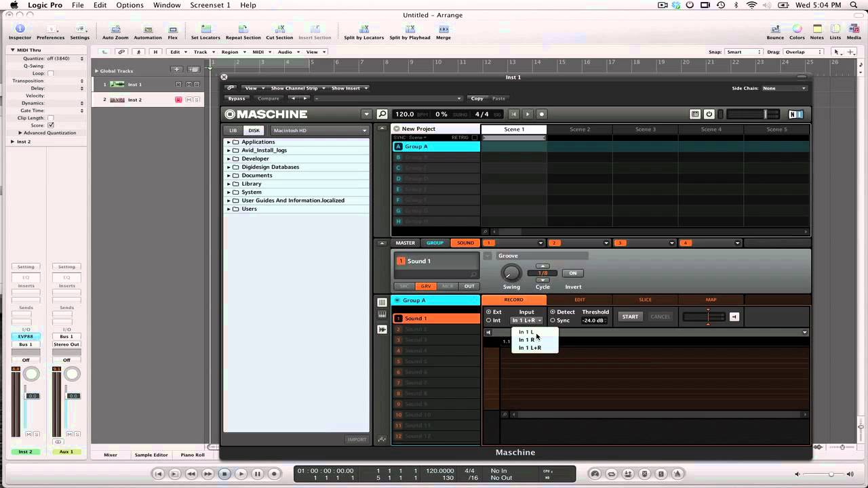The width and height of the screenshot is (868, 488).
Task: Open the Sample Editor at bottom
Action: tap(151, 455)
